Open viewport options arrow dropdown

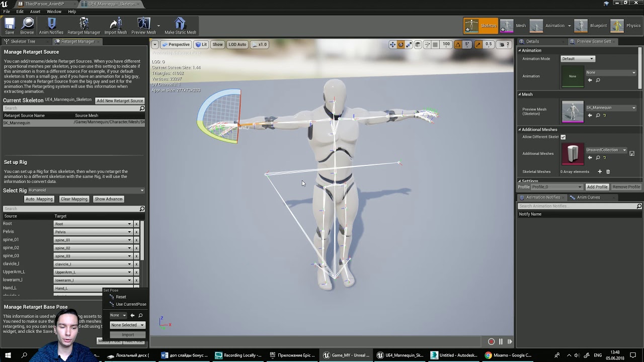155,44
